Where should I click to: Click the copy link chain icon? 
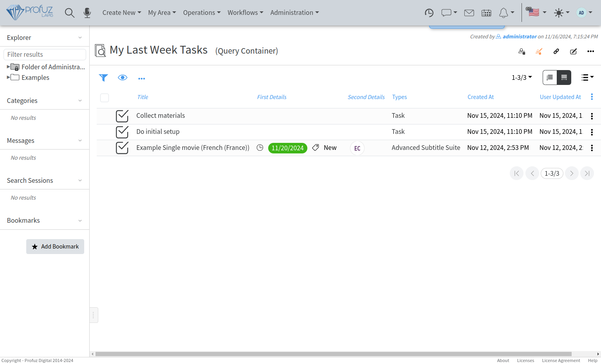[556, 51]
